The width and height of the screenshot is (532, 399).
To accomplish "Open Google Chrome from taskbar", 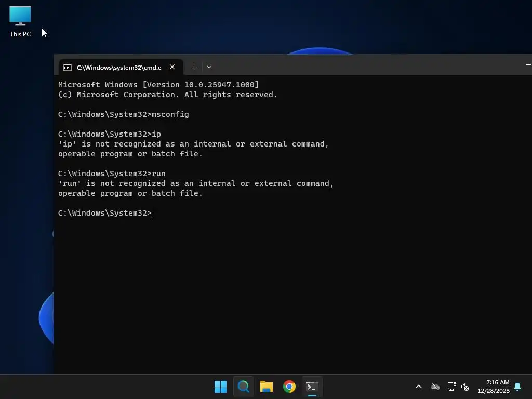I will [x=289, y=387].
